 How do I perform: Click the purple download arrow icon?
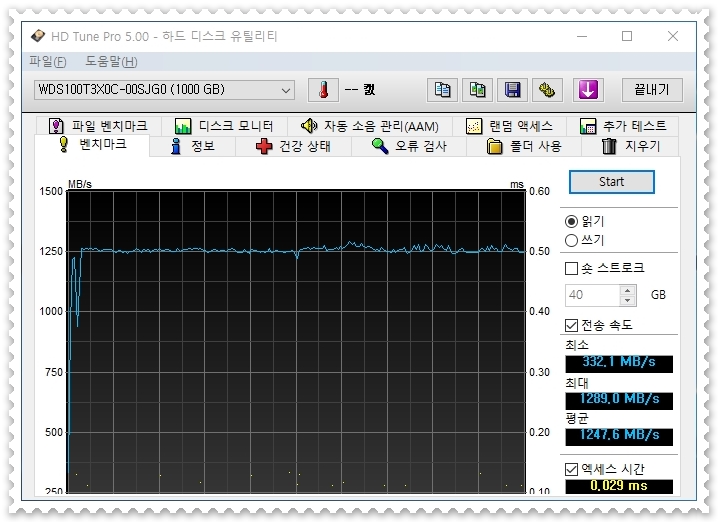588,90
